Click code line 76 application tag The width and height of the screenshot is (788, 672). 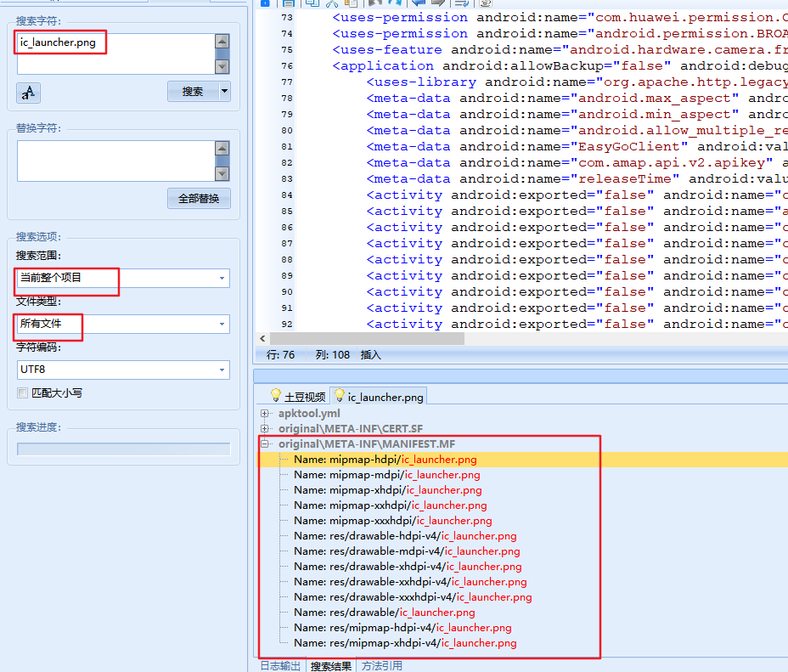pyautogui.click(x=560, y=66)
